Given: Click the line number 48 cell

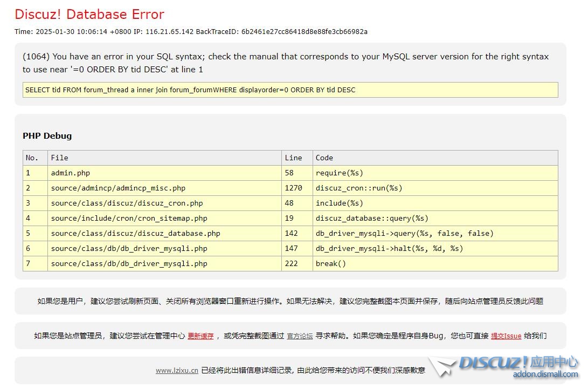Looking at the screenshot, I should click(x=297, y=203).
